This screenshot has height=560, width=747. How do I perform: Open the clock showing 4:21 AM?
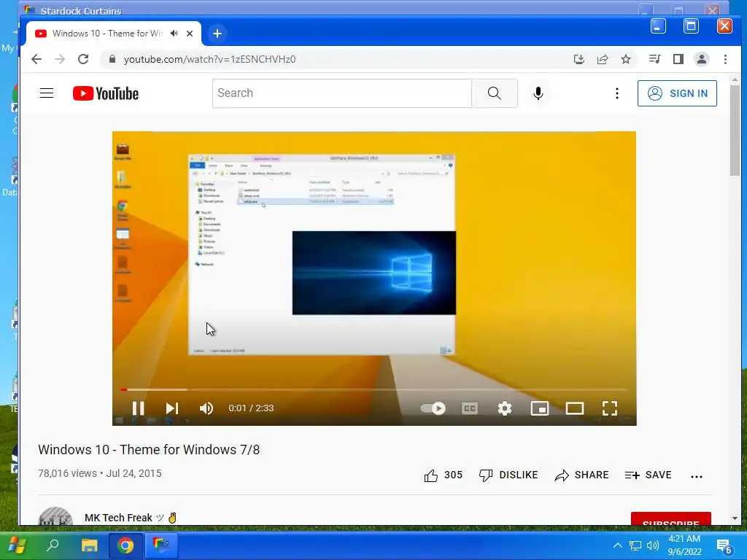click(x=684, y=545)
